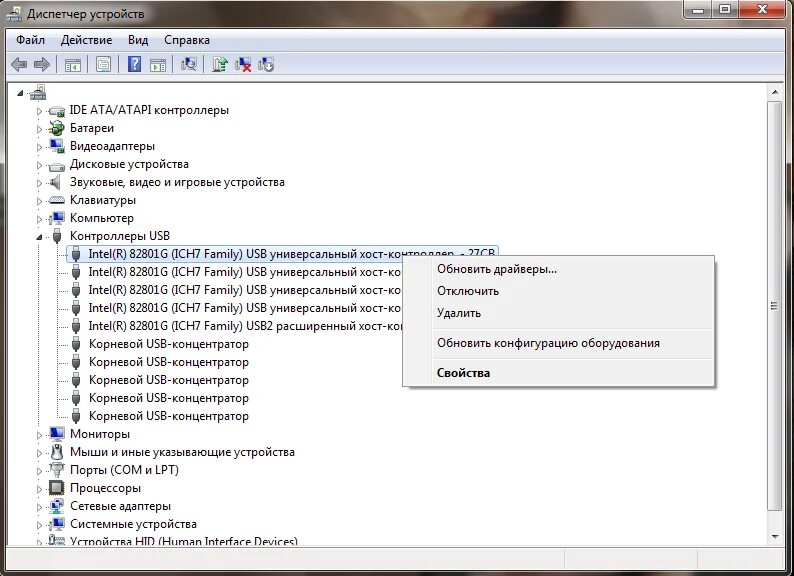Screen dimensions: 794x576
Task: Expand Звуковые, видео и игровые устройства
Action: coord(39,183)
